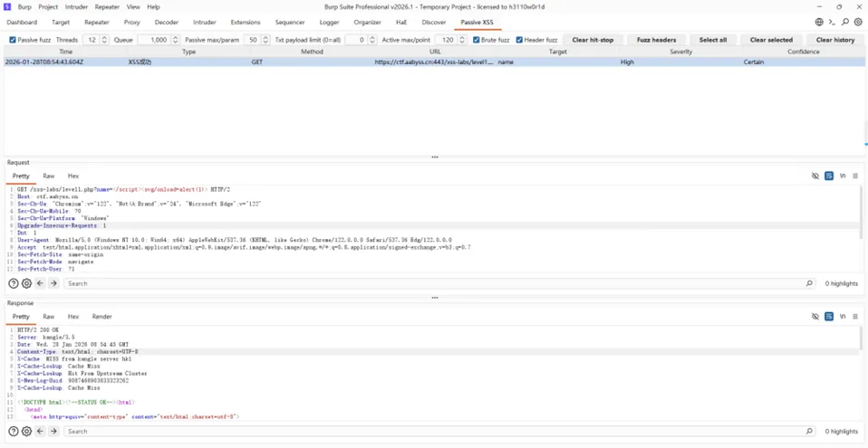Click the Response panel vertical scrollbar
Screen dimensions: 868x448
click(862, 338)
